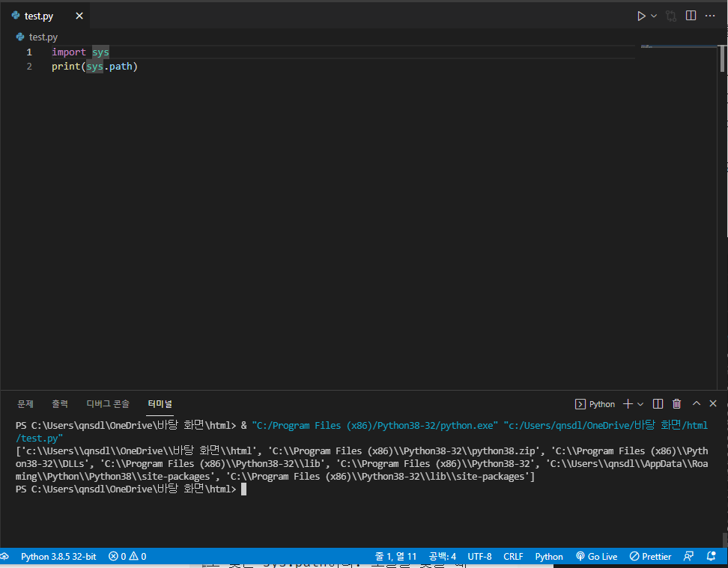Switch to the 출력 output tab
The image size is (728, 568).
(60, 403)
